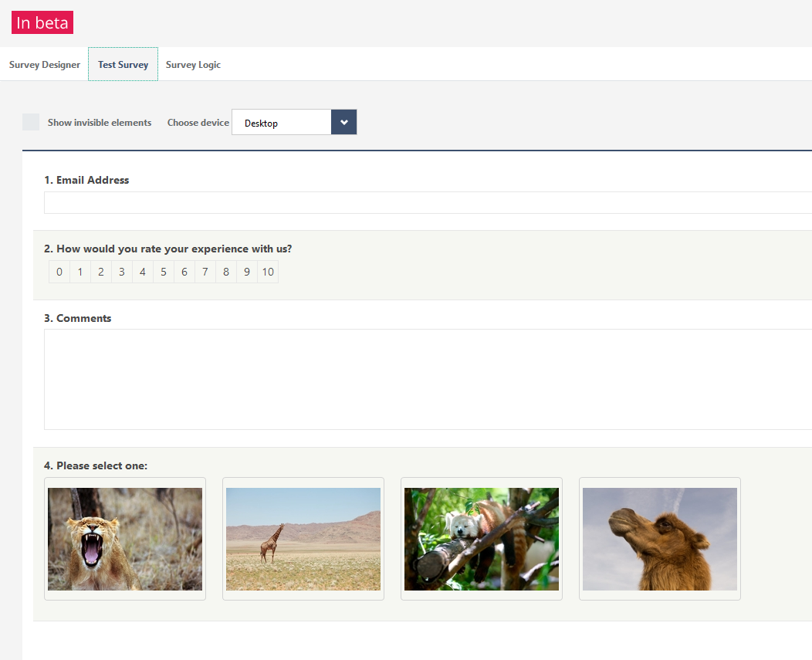Select rating 10
Viewport: 812px width, 660px height.
pos(268,272)
